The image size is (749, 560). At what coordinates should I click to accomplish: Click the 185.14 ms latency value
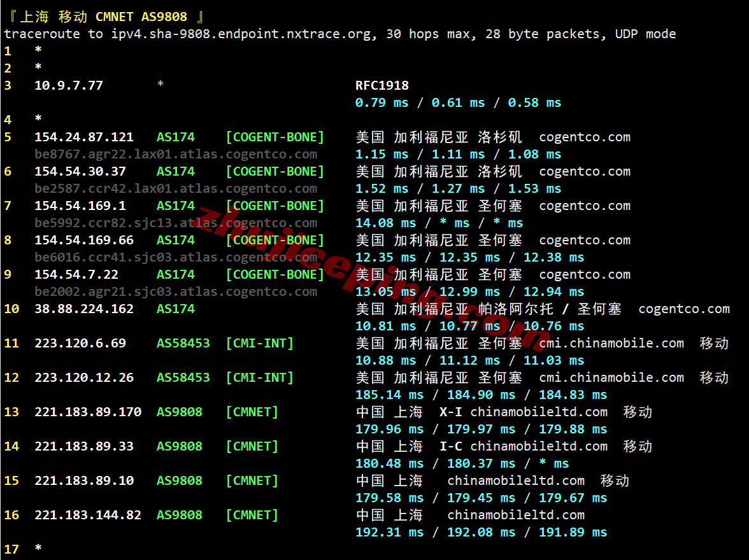pos(389,395)
